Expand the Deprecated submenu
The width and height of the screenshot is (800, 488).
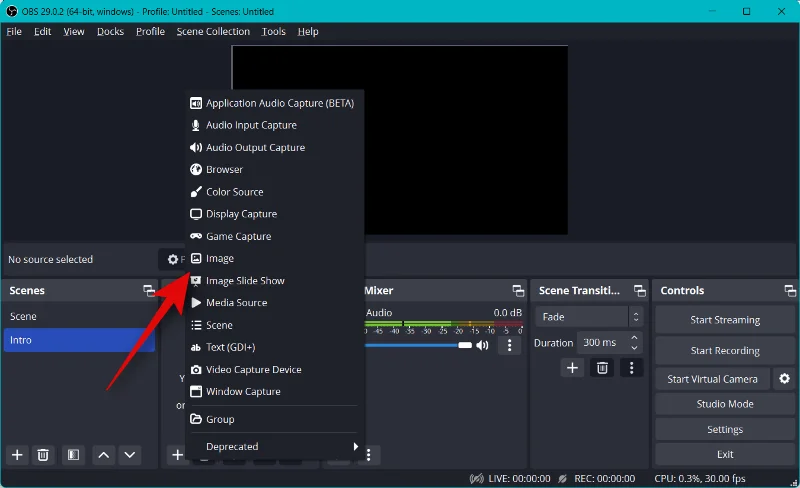tap(274, 447)
